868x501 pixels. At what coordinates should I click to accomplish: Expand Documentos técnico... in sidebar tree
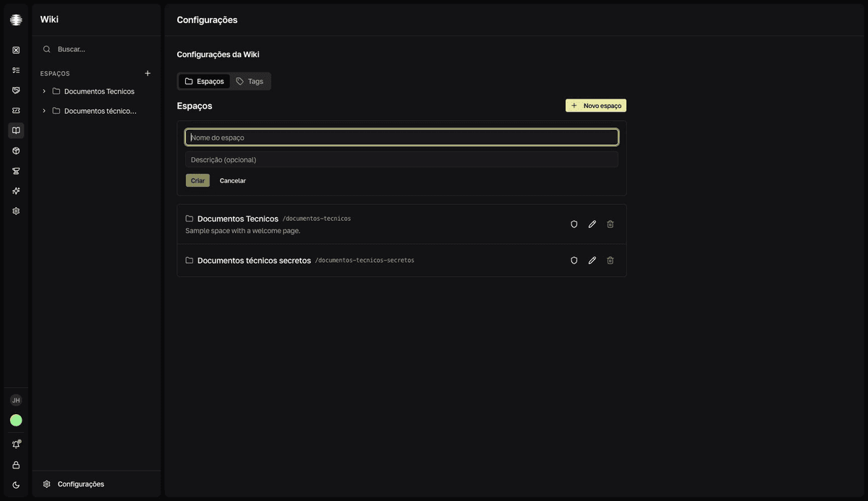[44, 111]
